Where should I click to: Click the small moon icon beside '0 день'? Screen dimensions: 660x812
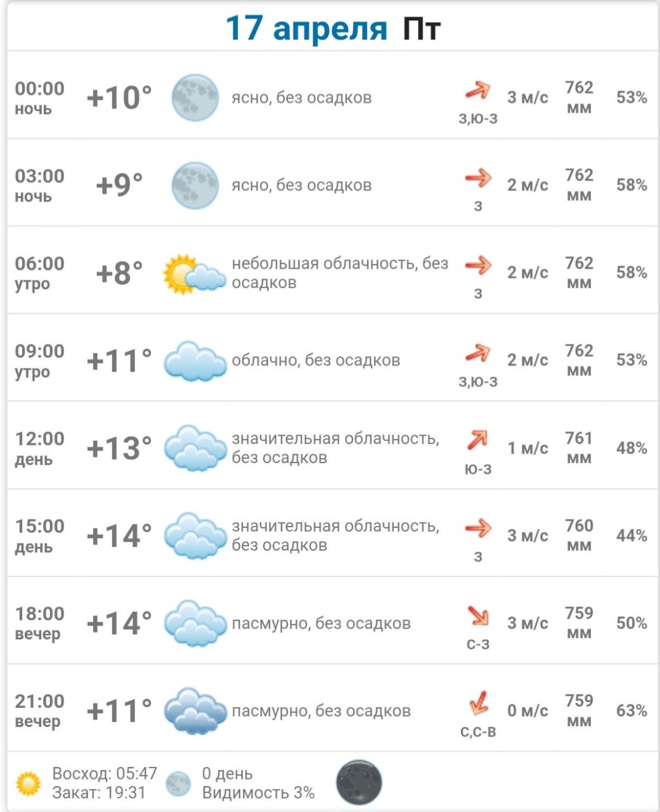178,783
